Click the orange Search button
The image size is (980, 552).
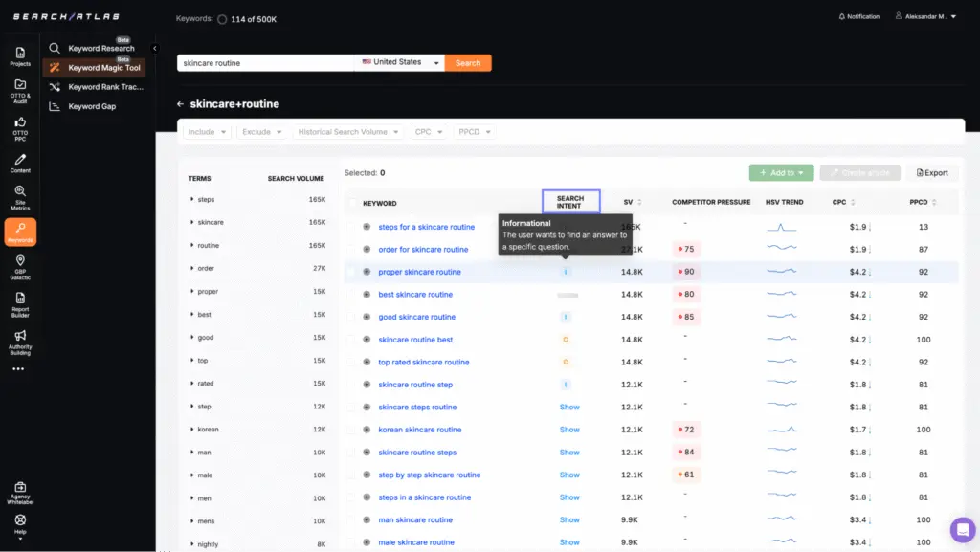(x=468, y=62)
